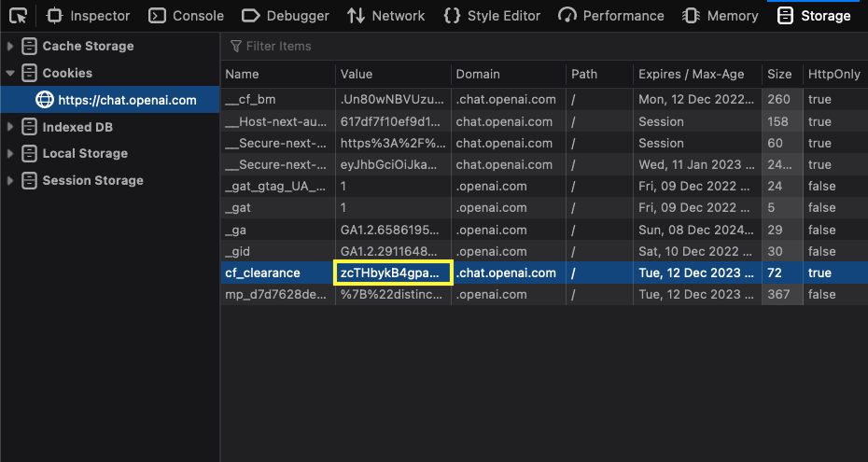Screen dimensions: 868x462
Task: Expand the Session Storage tree arrow
Action: coord(10,180)
